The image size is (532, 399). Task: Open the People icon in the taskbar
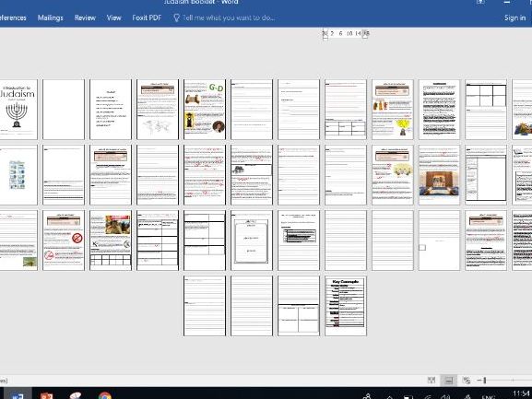click(367, 396)
